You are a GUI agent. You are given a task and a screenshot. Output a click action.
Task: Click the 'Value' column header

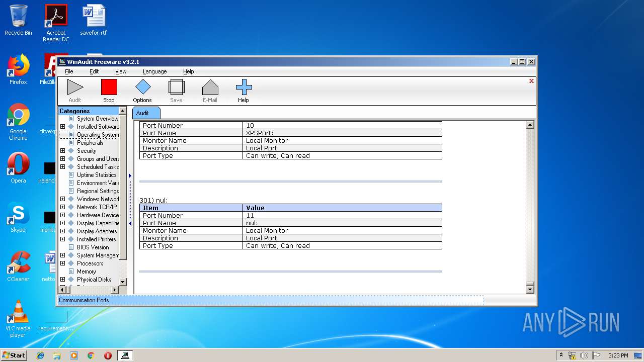(x=342, y=208)
